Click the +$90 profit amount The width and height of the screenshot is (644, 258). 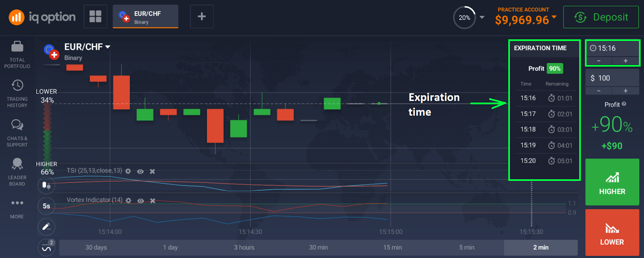click(x=612, y=146)
